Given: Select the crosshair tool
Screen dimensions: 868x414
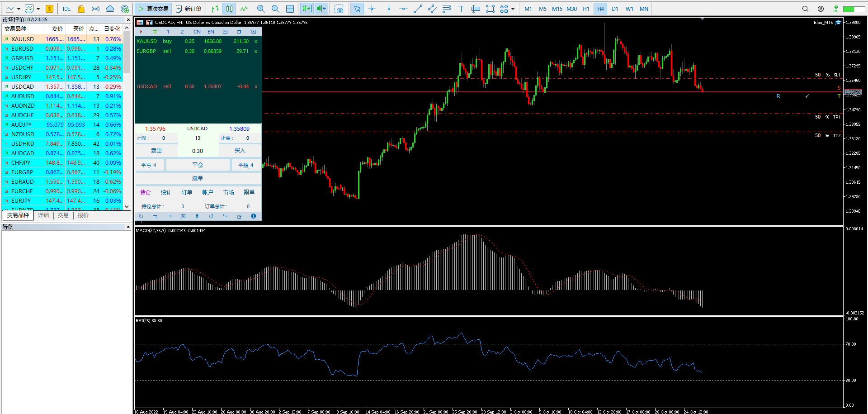Looking at the screenshot, I should tap(372, 9).
